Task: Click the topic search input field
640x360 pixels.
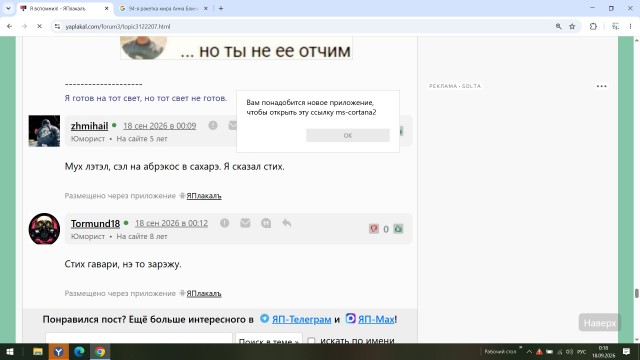Action: [139, 338]
